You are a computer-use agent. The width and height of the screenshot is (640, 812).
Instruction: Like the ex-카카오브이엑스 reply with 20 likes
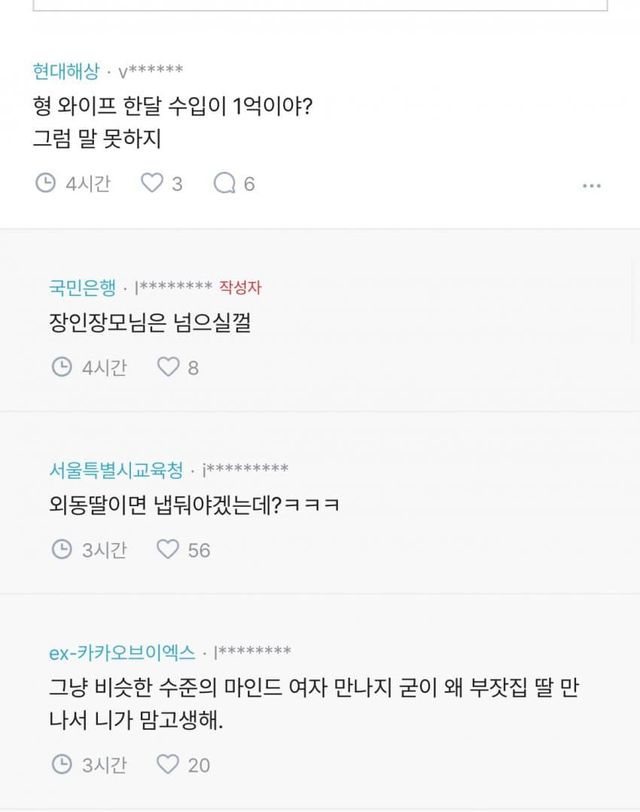[168, 764]
